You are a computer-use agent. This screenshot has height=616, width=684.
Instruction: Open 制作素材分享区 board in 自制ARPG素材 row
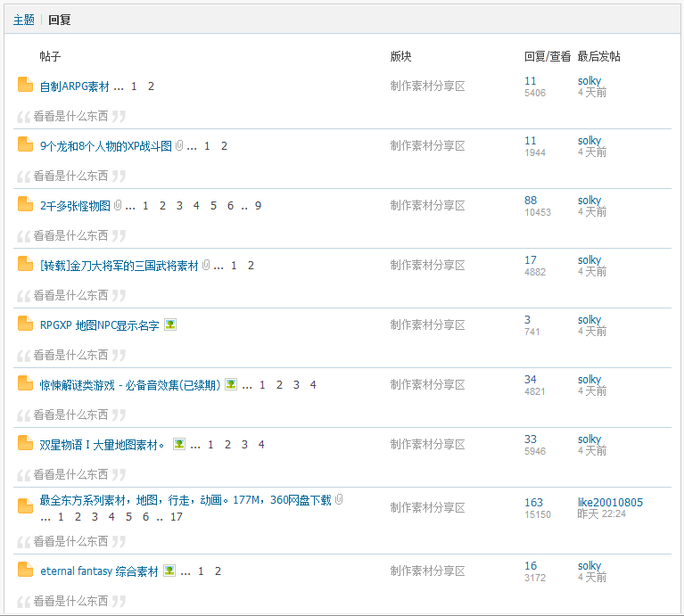pyautogui.click(x=427, y=86)
